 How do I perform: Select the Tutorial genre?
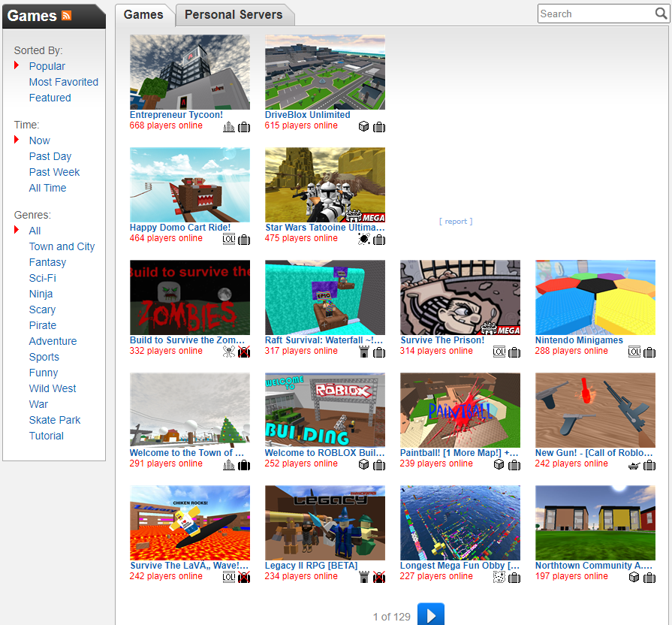point(47,436)
